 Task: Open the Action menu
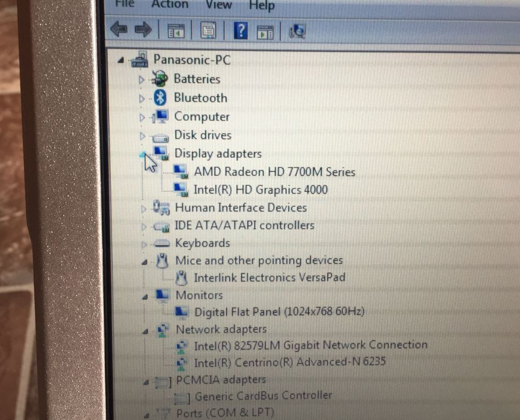pos(170,4)
